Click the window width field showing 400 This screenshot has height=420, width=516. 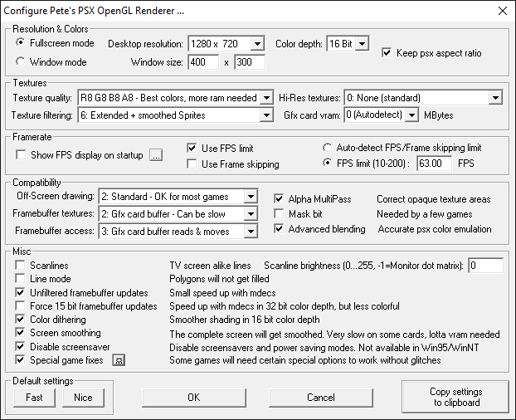pos(203,62)
